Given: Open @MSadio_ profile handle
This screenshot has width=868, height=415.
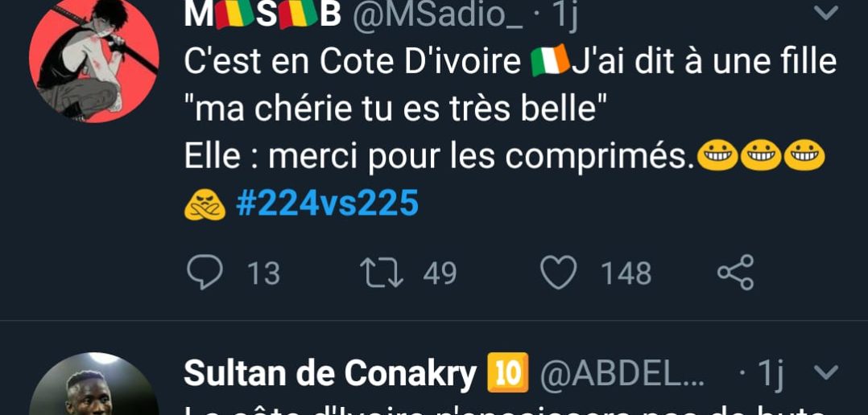Looking at the screenshot, I should [x=435, y=15].
